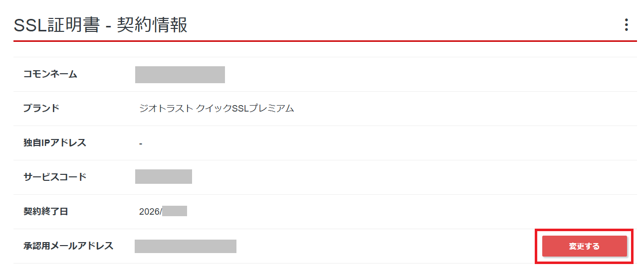This screenshot has height=270, width=644.
Task: Select the 承認用メールアドレス row label
Action: pos(68,246)
